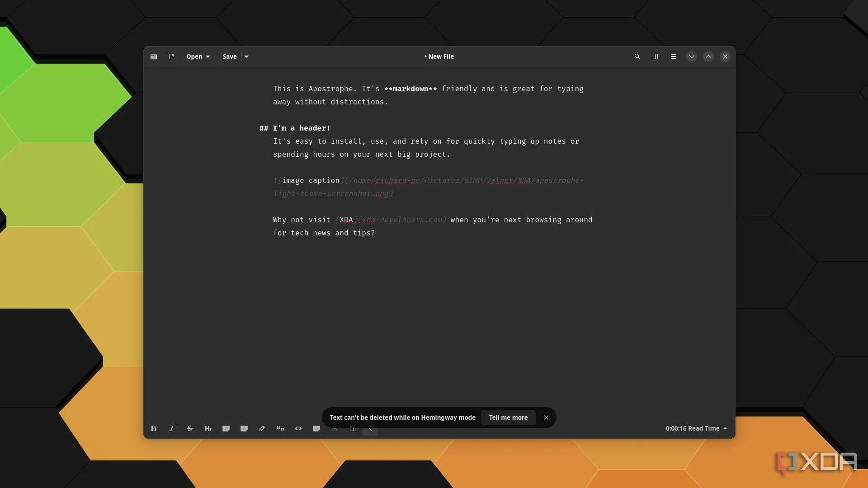Click the New File window title

point(439,56)
